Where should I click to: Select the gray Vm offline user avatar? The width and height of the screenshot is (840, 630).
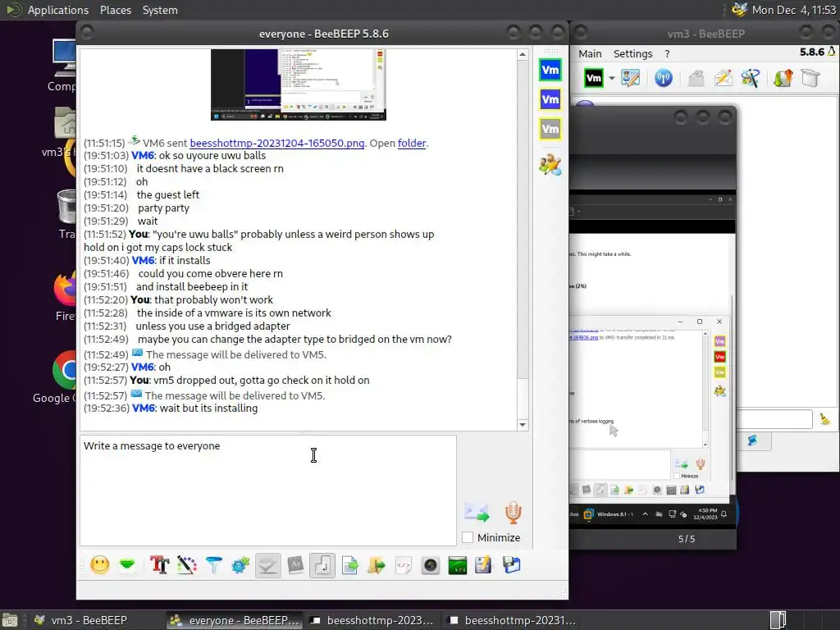tap(550, 129)
